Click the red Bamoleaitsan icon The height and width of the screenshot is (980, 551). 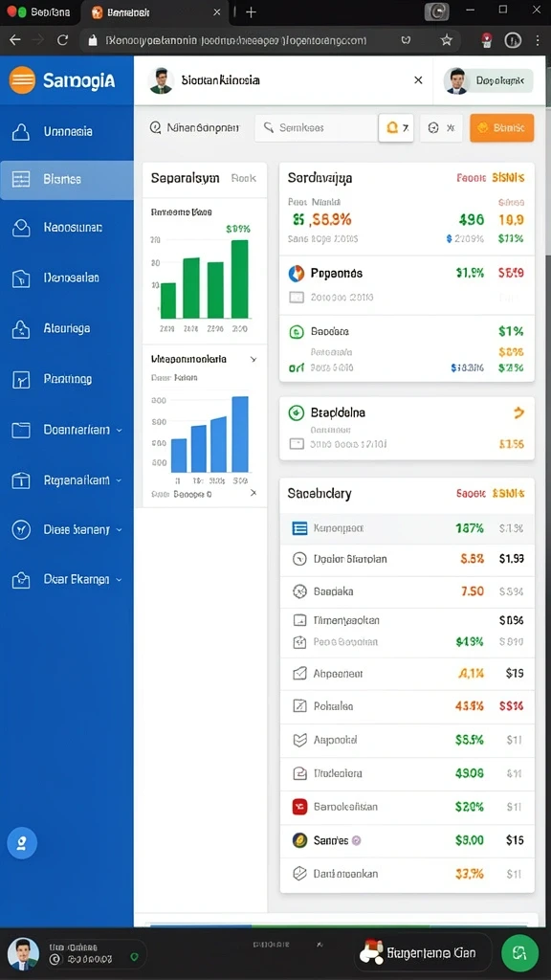(299, 807)
